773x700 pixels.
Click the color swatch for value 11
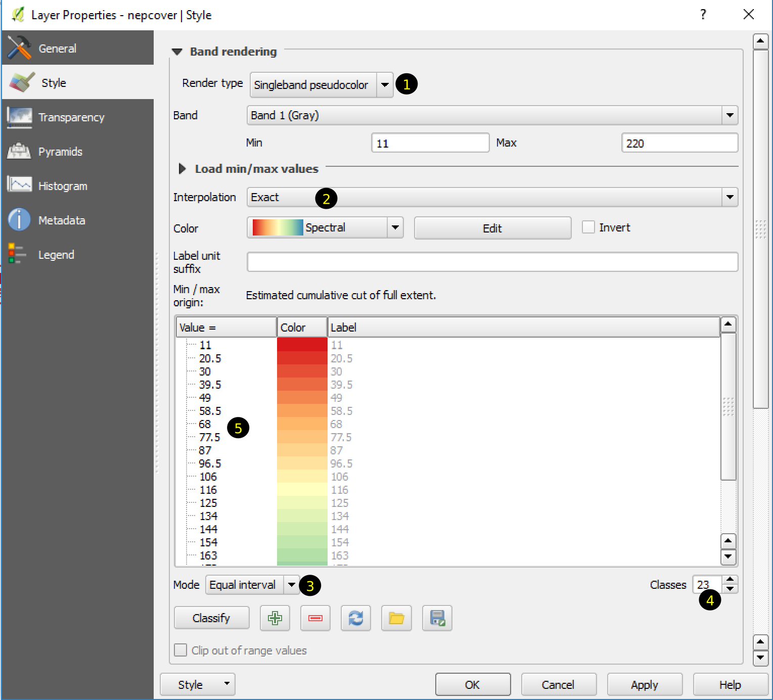click(302, 345)
